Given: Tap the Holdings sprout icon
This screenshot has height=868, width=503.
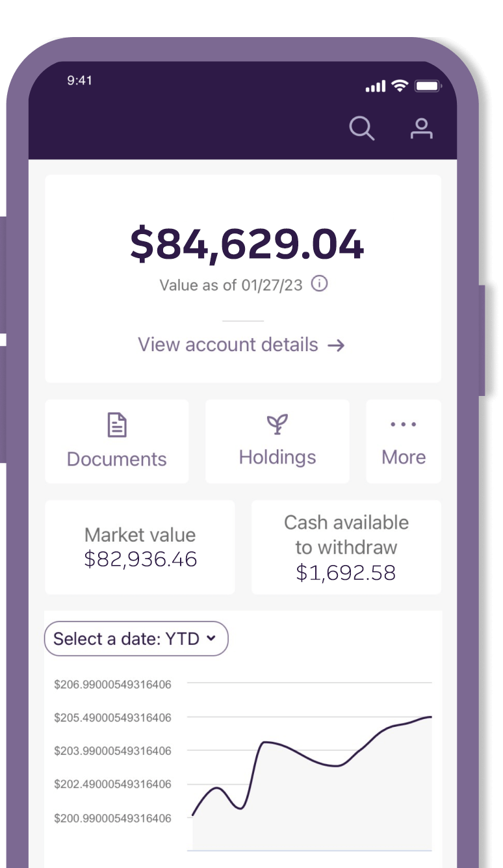Looking at the screenshot, I should pyautogui.click(x=277, y=425).
